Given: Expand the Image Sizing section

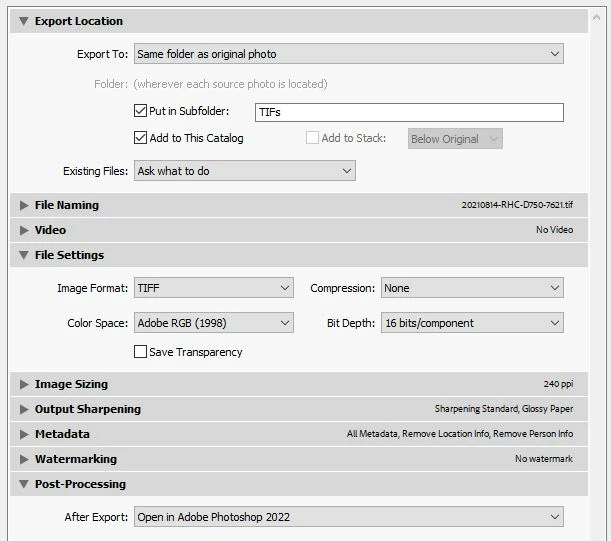Looking at the screenshot, I should [24, 384].
